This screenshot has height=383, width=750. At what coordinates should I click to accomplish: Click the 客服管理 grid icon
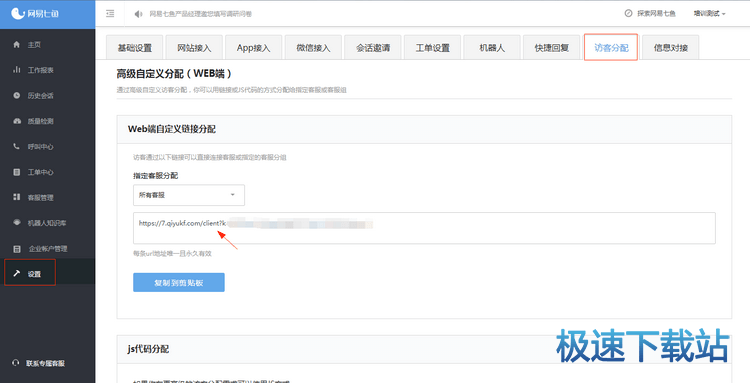(17, 197)
